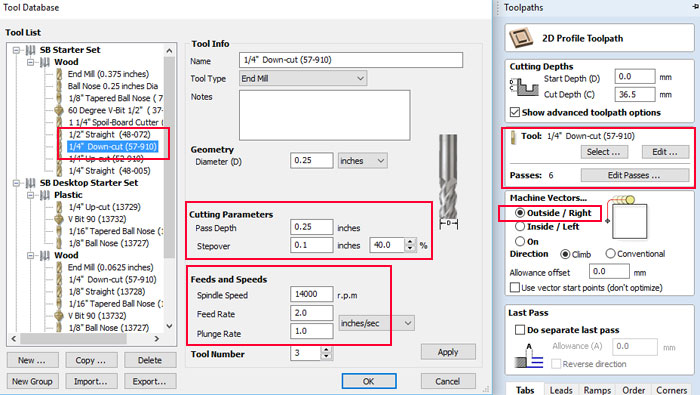This screenshot has height=395, width=700.
Task: Click the 1/4" Straight (48-005) tool icon
Action: [59, 170]
